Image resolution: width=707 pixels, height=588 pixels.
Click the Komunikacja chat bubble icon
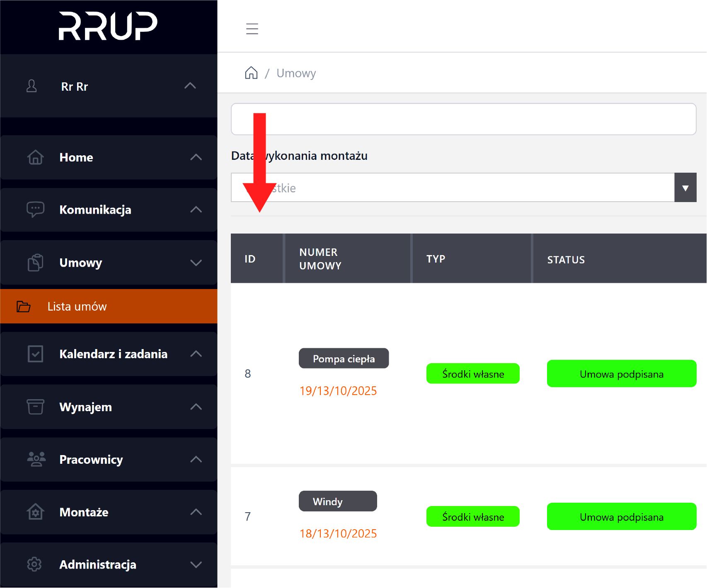pyautogui.click(x=35, y=209)
